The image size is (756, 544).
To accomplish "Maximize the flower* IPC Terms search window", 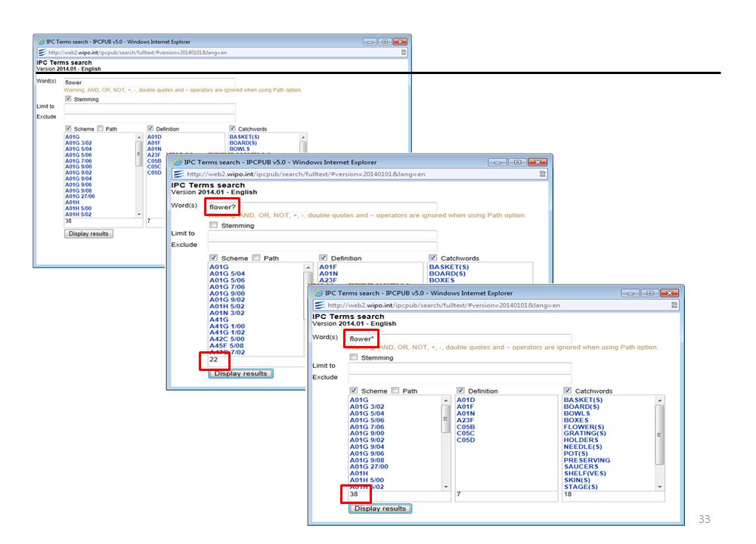I will pyautogui.click(x=650, y=292).
